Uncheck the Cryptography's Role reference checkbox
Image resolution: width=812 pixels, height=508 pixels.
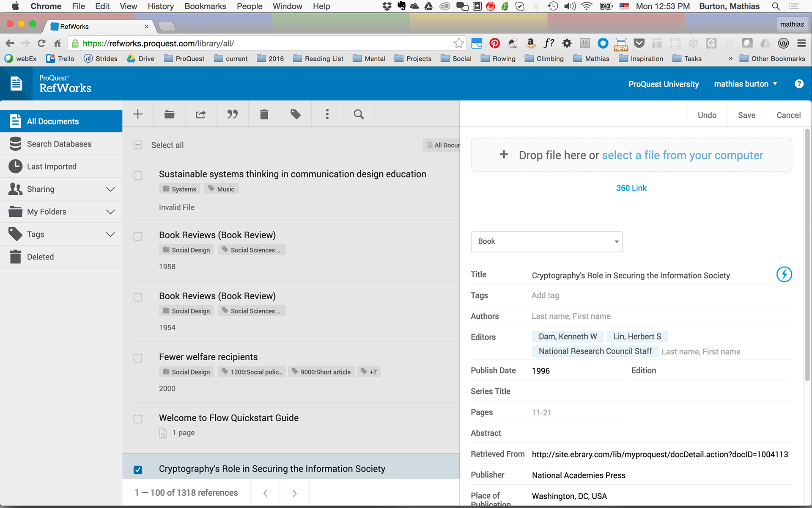(x=138, y=469)
